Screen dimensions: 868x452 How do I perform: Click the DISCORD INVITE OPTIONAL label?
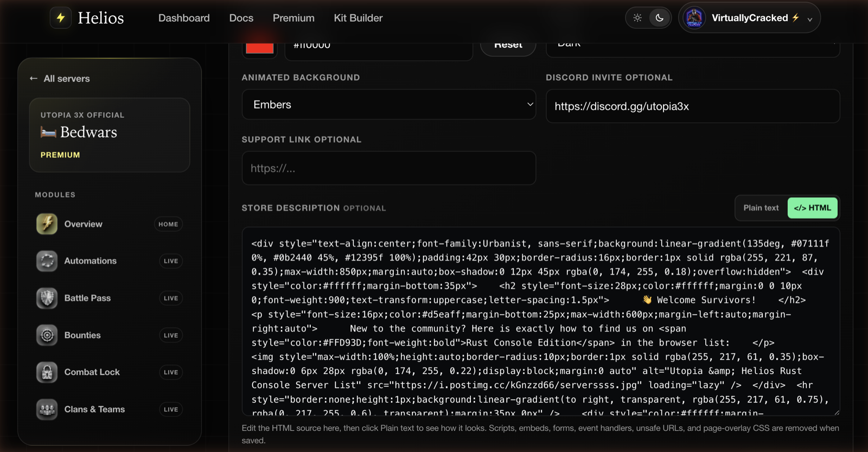(x=609, y=78)
